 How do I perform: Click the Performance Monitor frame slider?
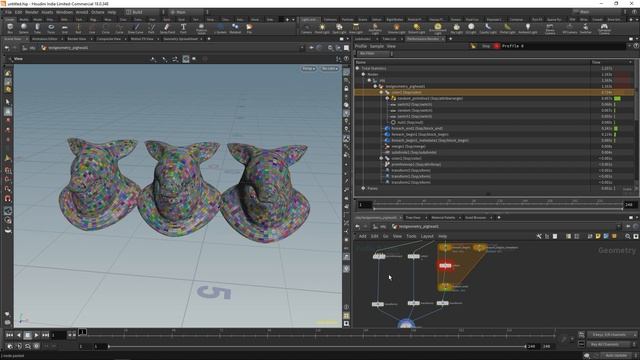click(x=498, y=204)
